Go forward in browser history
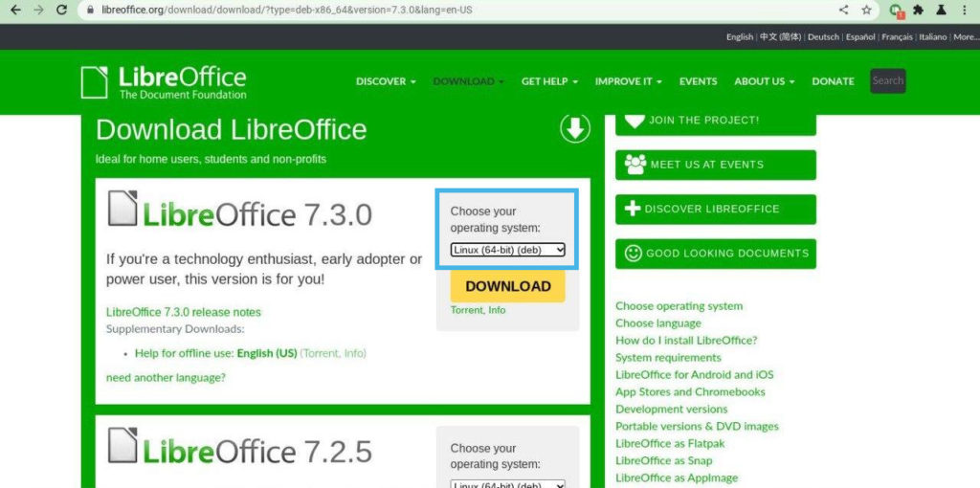This screenshot has width=980, height=488. [x=38, y=10]
